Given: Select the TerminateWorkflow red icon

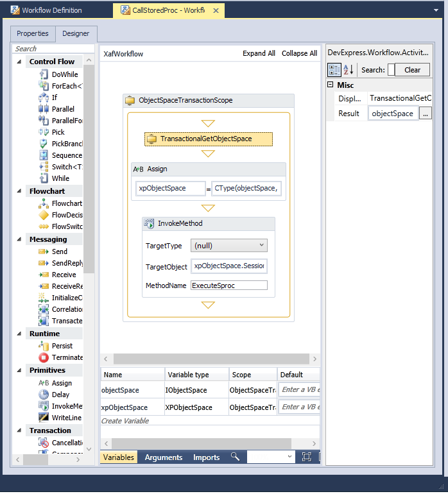Looking at the screenshot, I should (44, 357).
